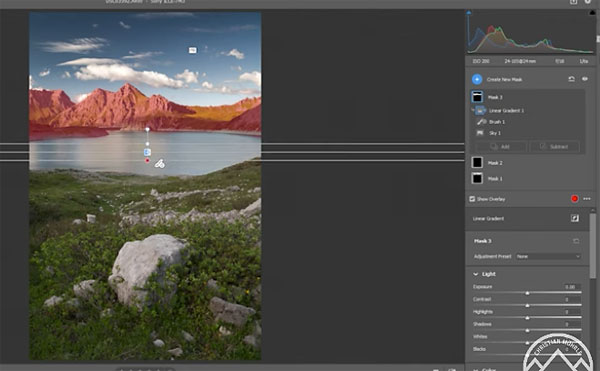Screen dimensions: 600x371
Task: Click the Exposure slider handle
Action: [527, 293]
